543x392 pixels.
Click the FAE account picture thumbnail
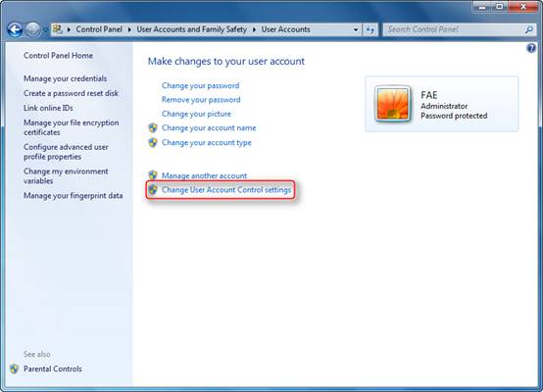tap(393, 104)
